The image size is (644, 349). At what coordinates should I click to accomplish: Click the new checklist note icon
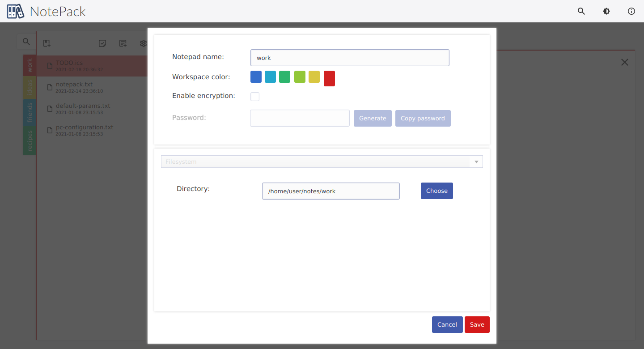pos(102,43)
